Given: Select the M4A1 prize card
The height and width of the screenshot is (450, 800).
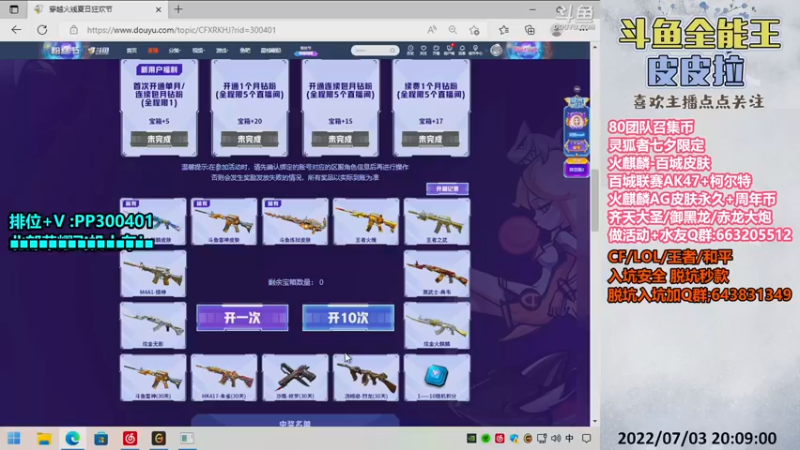Looking at the screenshot, I should (x=153, y=274).
